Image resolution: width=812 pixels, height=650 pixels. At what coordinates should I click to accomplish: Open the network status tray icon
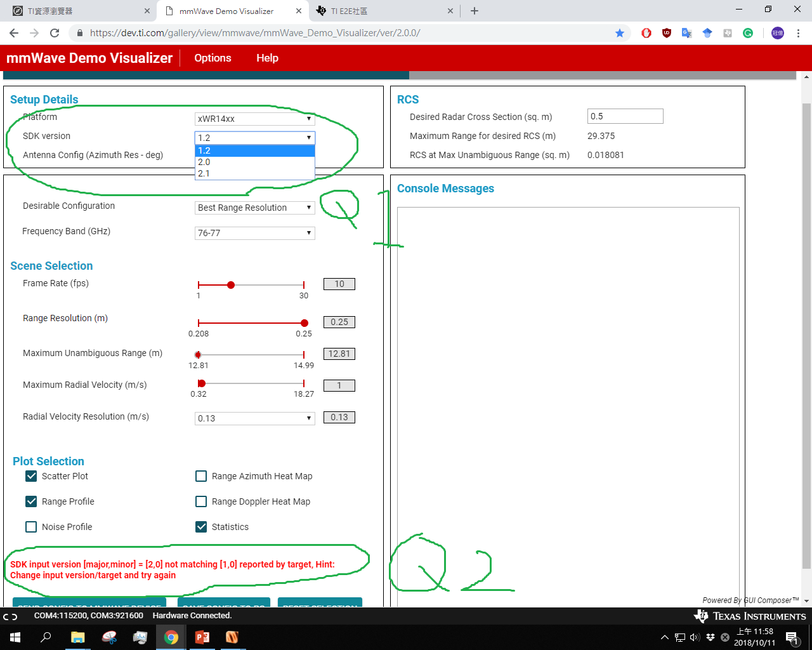(680, 637)
